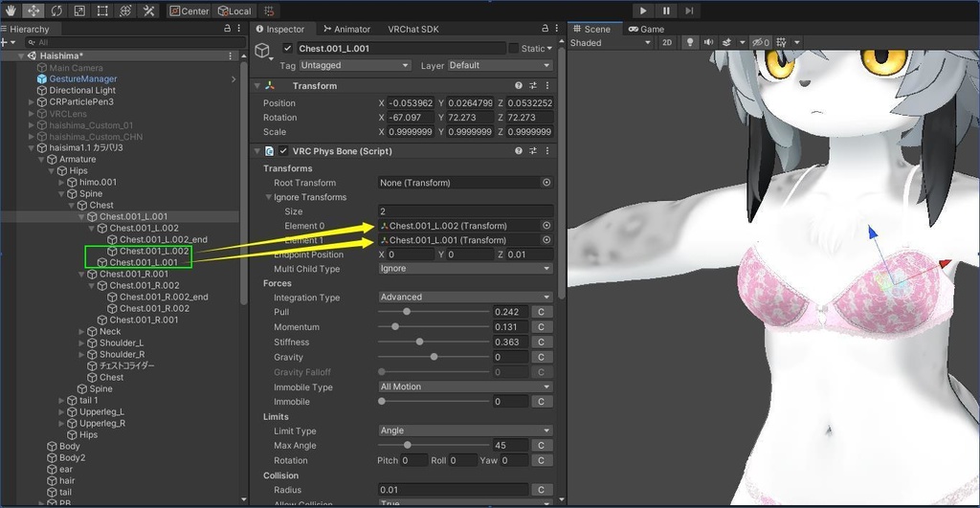This screenshot has width=980, height=508.
Task: Switch to the Game tab
Action: coord(646,29)
